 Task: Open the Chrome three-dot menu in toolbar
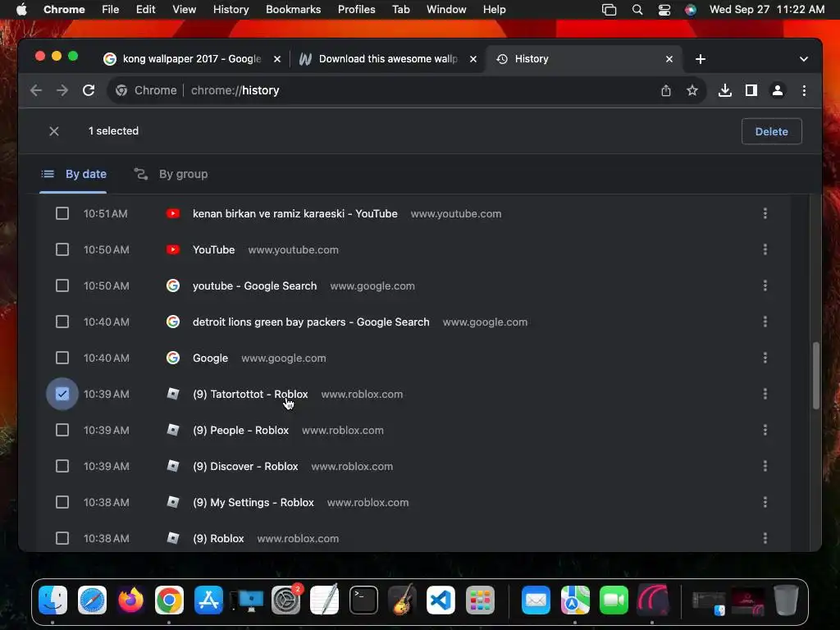coord(804,90)
